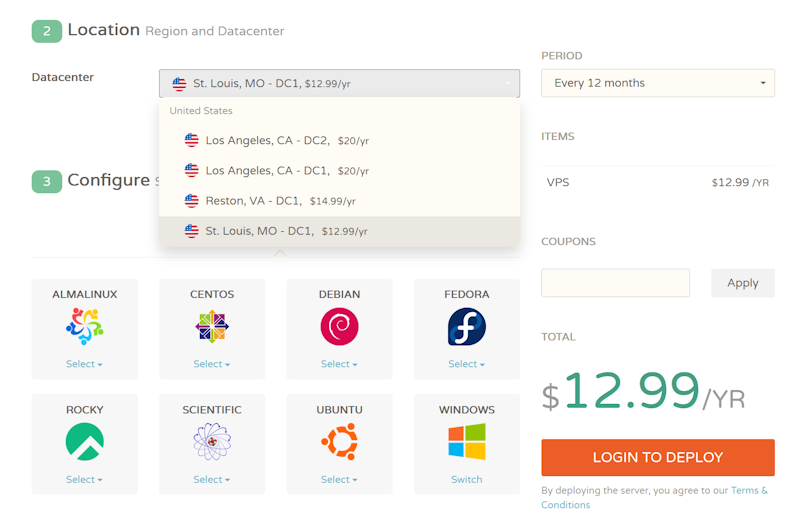Expand the Ubuntu Select version dropdown
Image resolution: width=800 pixels, height=514 pixels.
[339, 479]
